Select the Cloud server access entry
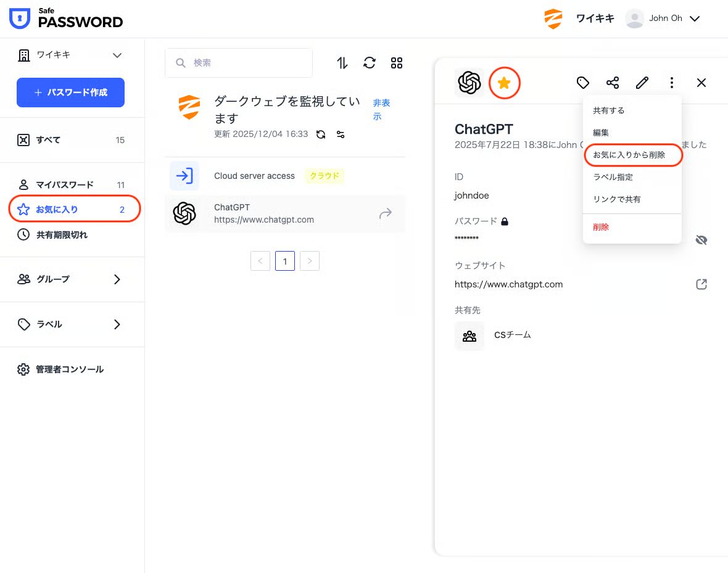This screenshot has height=573, width=728. tap(254, 176)
